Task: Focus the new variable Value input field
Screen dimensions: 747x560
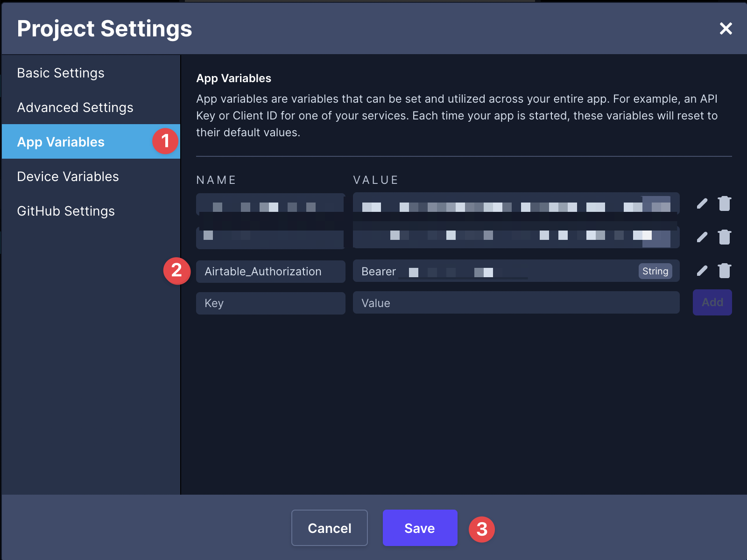Action: pos(516,303)
